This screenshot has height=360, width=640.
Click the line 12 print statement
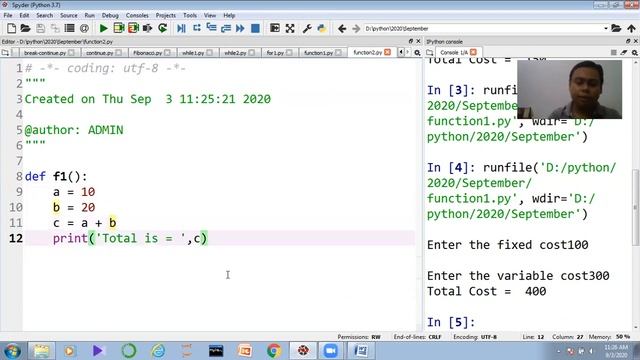pyautogui.click(x=130, y=238)
